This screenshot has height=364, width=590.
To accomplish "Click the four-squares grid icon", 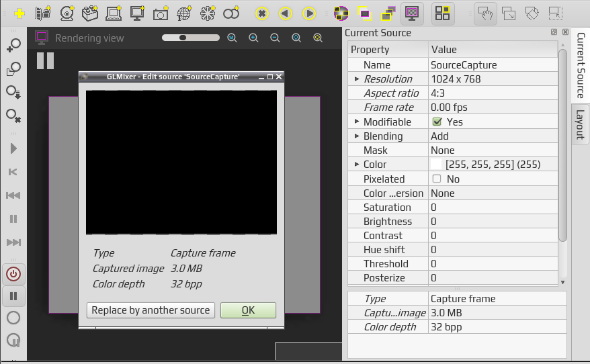I will (x=442, y=14).
